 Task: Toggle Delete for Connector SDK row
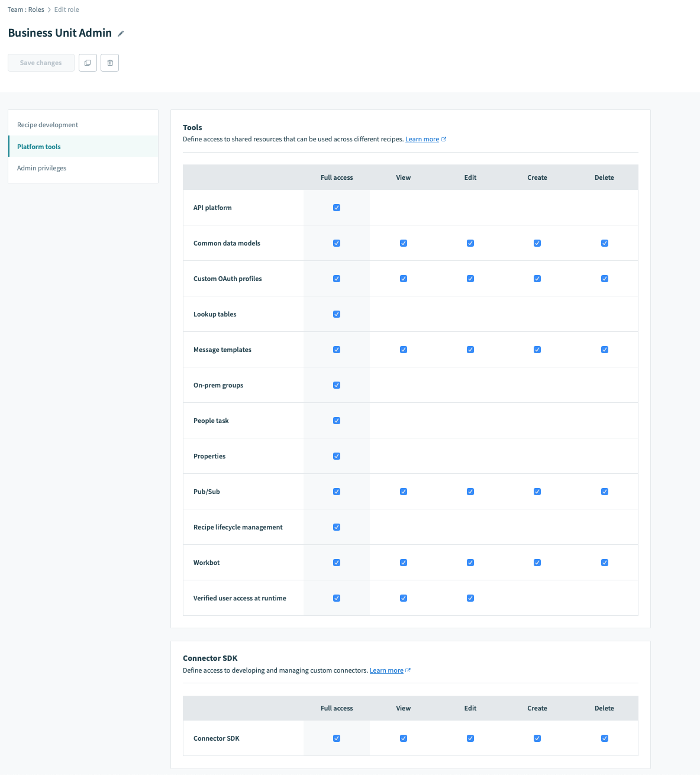tap(605, 738)
